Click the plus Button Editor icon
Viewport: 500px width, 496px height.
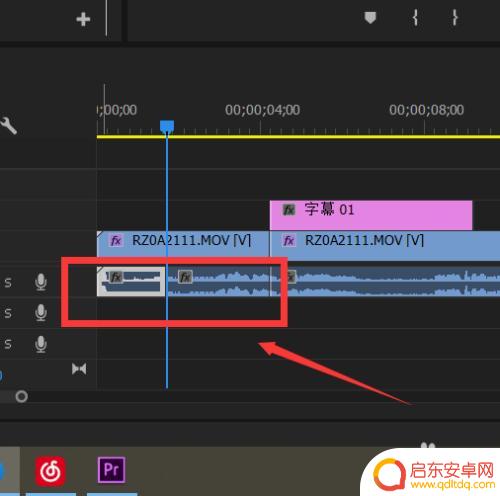pyautogui.click(x=83, y=19)
